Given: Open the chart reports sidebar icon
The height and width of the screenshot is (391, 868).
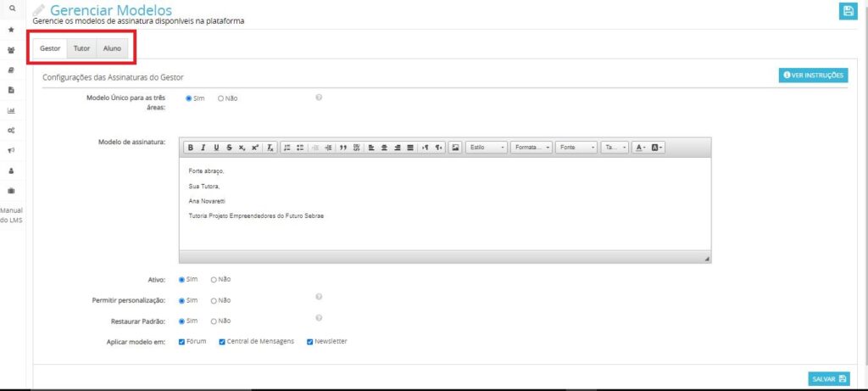Looking at the screenshot, I should point(12,110).
